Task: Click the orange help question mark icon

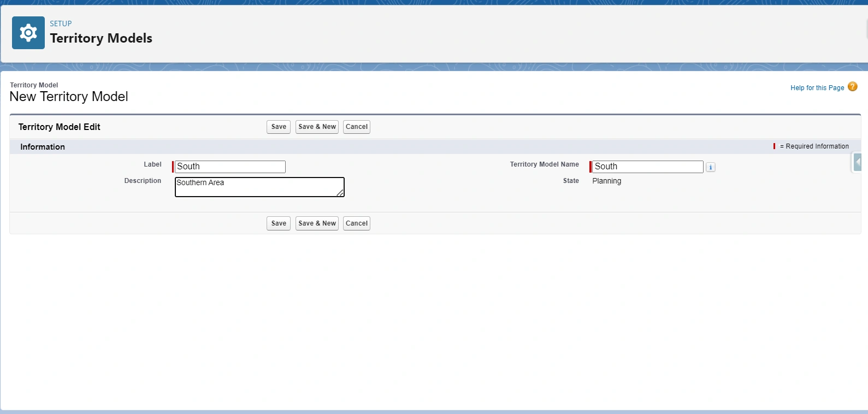Action: pyautogui.click(x=852, y=87)
